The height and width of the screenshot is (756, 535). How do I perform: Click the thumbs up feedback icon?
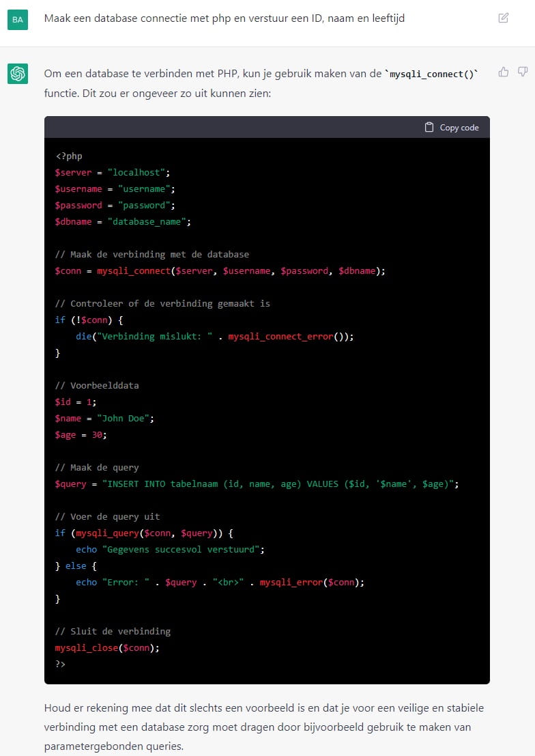503,72
